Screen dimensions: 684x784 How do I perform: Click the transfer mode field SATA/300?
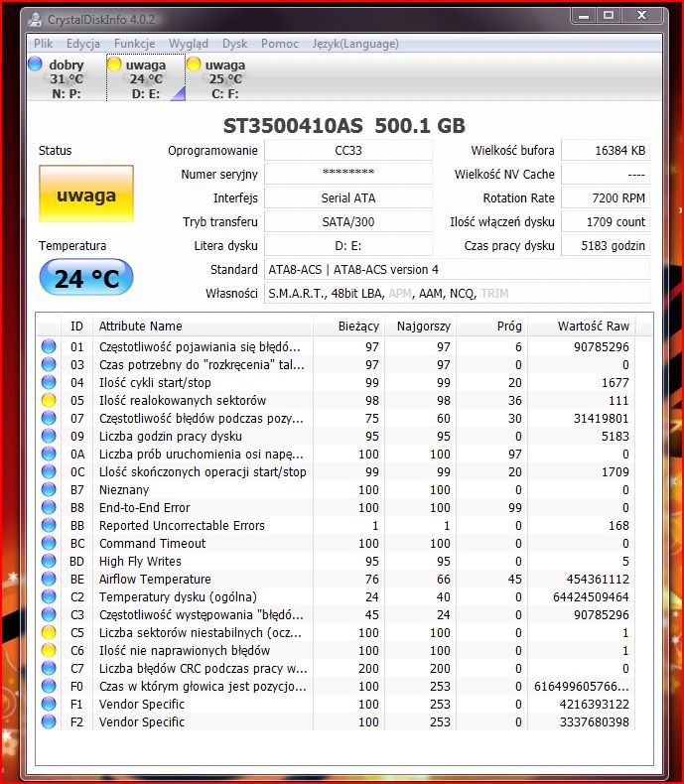click(348, 221)
